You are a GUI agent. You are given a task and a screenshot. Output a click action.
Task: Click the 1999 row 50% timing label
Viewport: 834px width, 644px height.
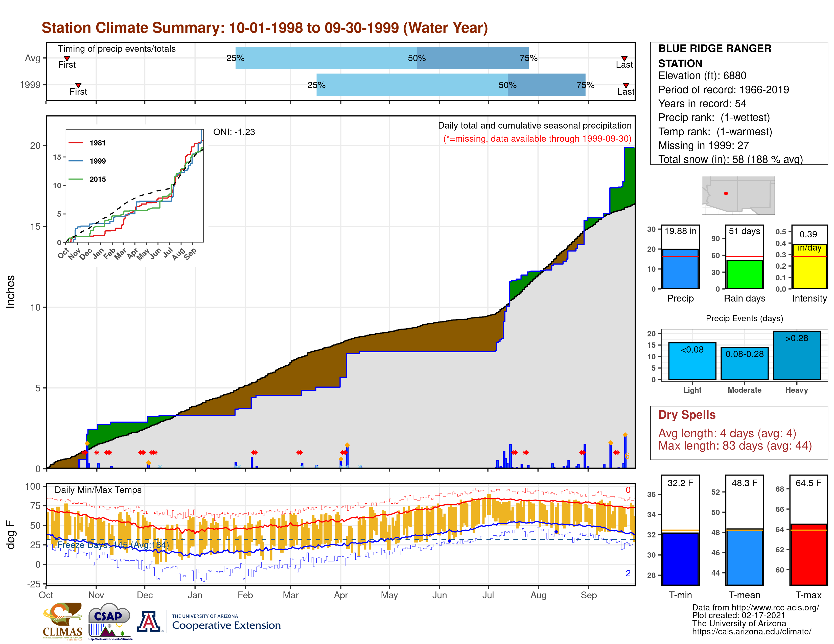pos(507,85)
